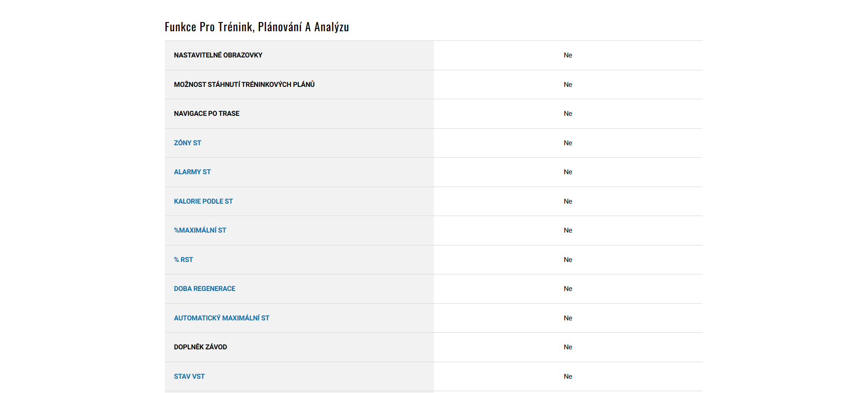This screenshot has width=868, height=393.
Task: Click the Ne value for NASTAVITELNÉ OBRAZOVKY
Action: [568, 55]
